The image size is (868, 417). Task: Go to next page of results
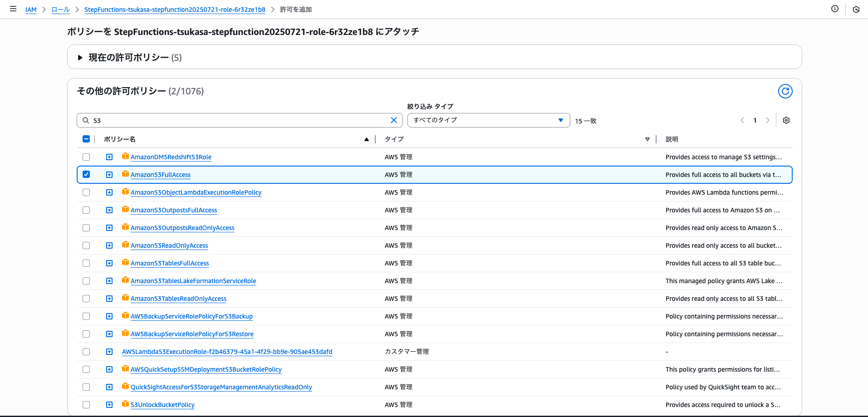pos(768,120)
